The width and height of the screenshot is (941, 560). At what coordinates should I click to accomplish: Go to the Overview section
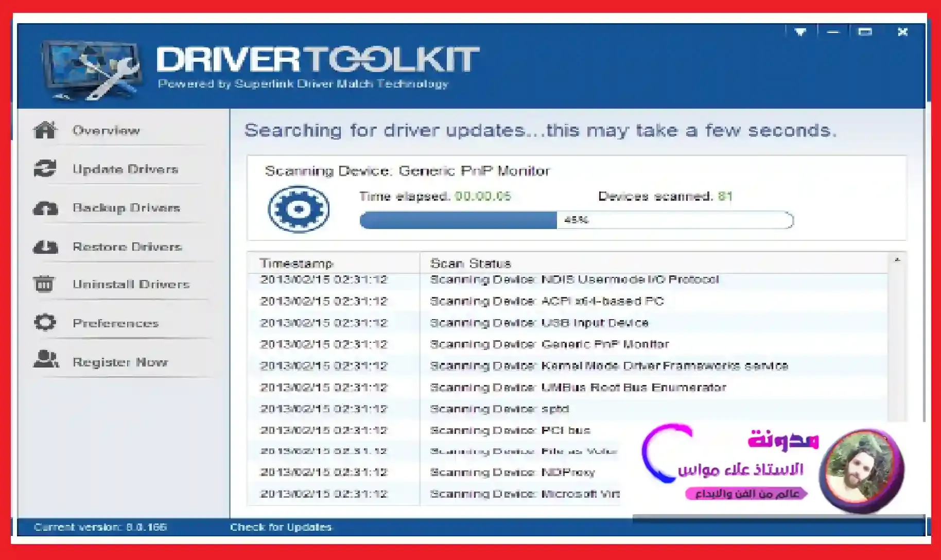(106, 130)
